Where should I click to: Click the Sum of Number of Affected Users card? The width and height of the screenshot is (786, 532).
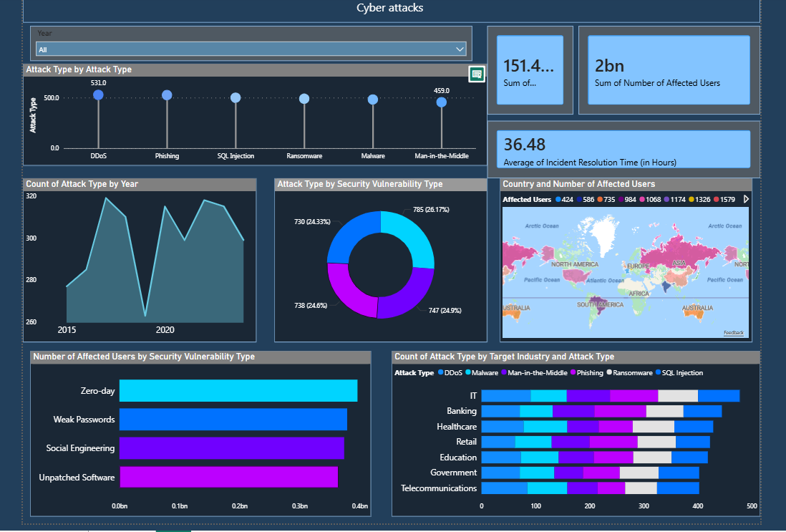coord(669,72)
